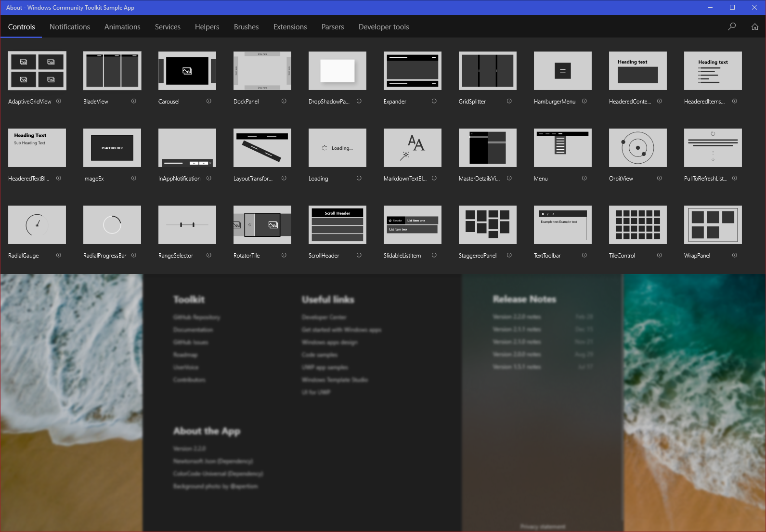Show info for ScrollHeader
Screen dimensions: 766x532
pyautogui.click(x=359, y=255)
